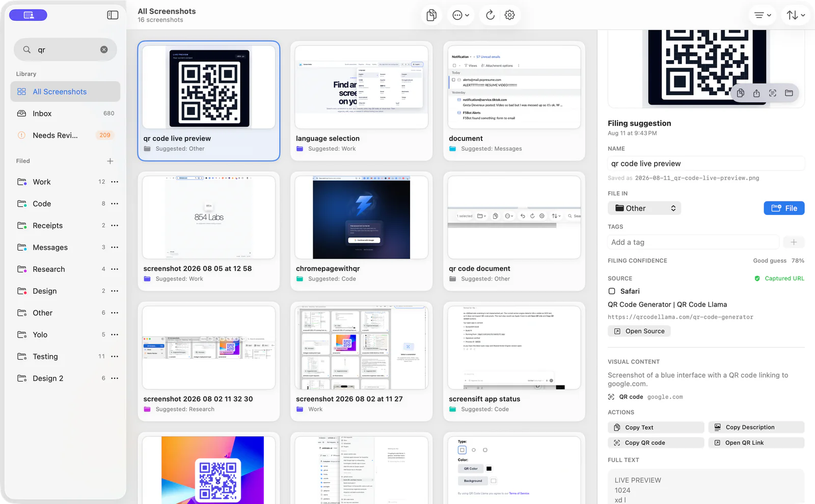Screen dimensions: 815x504
Task: Open settings gear in toolbar
Action: click(509, 15)
